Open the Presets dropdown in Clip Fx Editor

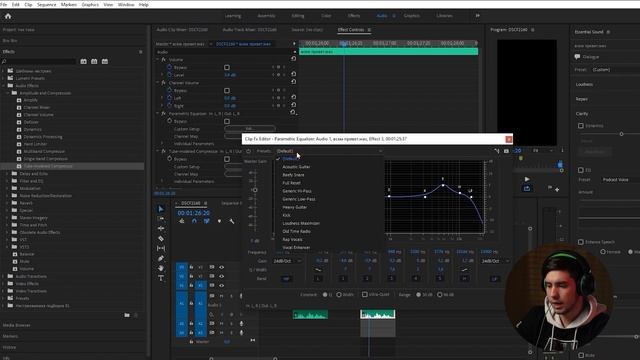(329, 151)
